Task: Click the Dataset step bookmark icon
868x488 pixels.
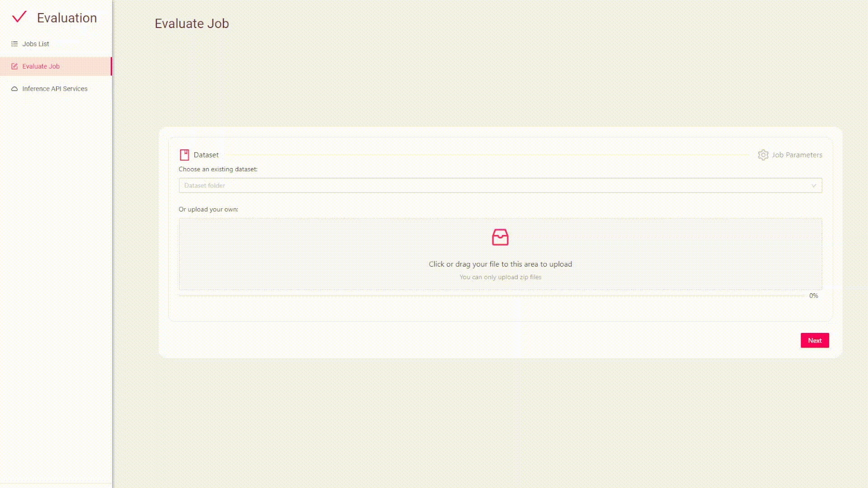Action: point(184,155)
